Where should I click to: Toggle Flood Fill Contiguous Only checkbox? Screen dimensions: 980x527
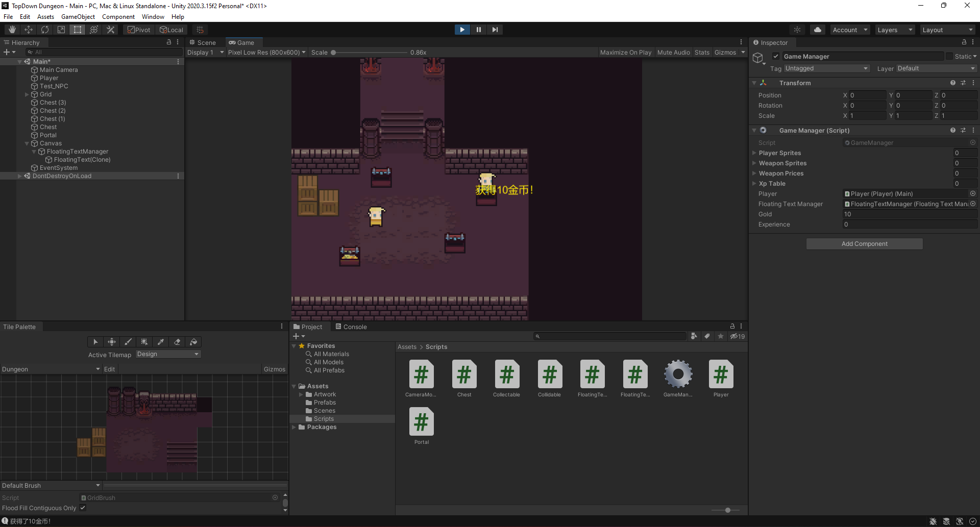click(x=83, y=508)
